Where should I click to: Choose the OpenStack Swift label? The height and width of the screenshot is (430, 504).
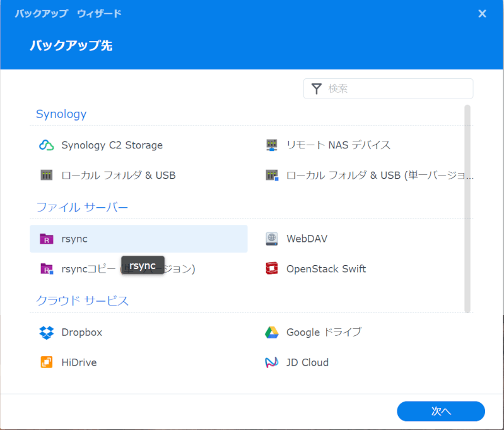[x=326, y=269]
